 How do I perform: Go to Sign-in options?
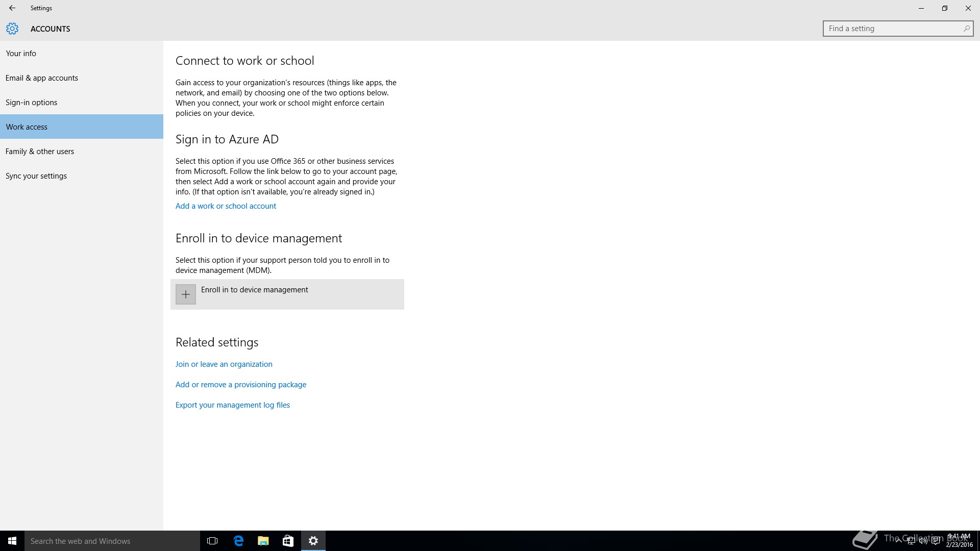pyautogui.click(x=82, y=102)
